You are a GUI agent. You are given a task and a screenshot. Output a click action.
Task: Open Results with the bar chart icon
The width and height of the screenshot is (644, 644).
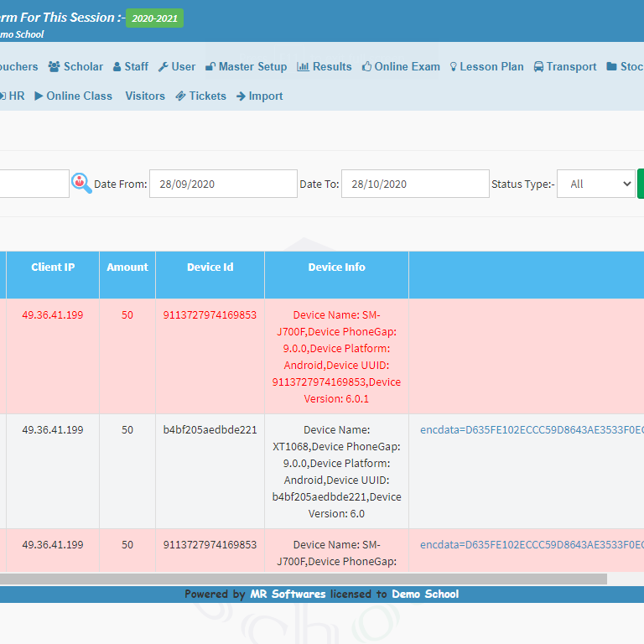tap(325, 67)
